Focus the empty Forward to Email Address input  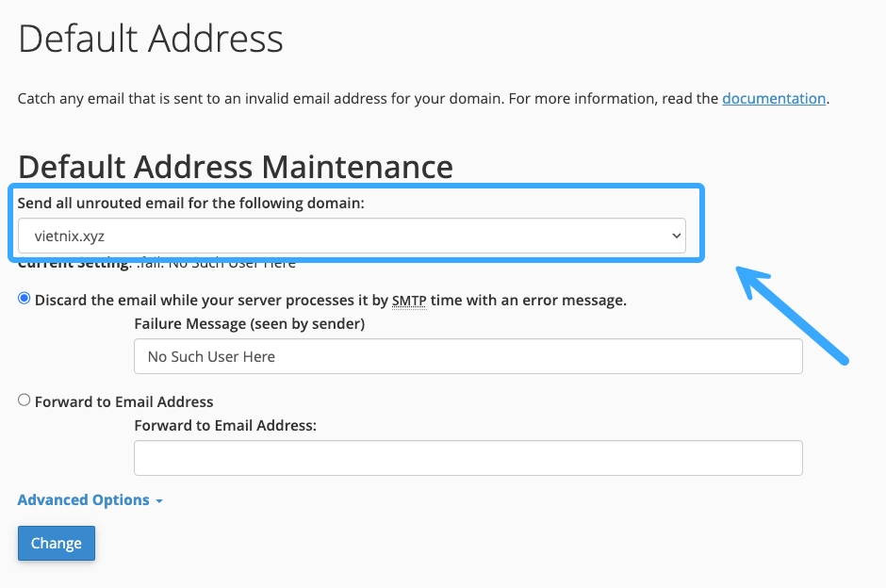click(x=468, y=458)
